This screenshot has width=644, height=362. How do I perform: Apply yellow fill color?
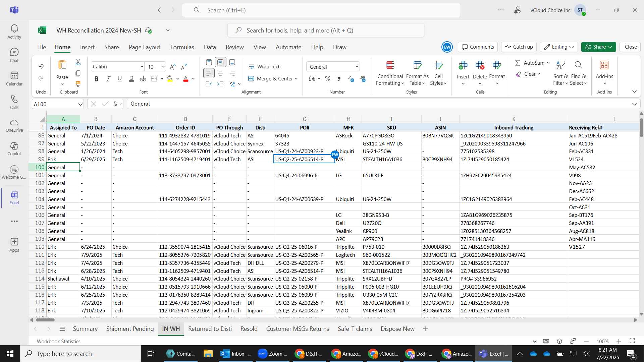click(x=170, y=79)
